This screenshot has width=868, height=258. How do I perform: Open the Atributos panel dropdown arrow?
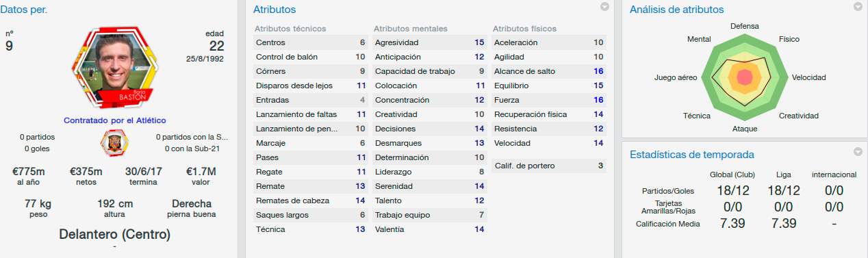coord(604,7)
